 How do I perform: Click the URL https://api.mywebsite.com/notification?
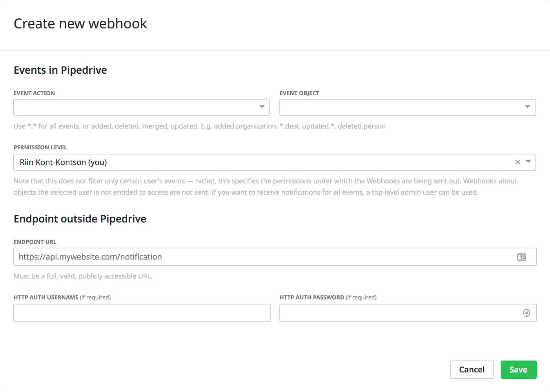90,257
